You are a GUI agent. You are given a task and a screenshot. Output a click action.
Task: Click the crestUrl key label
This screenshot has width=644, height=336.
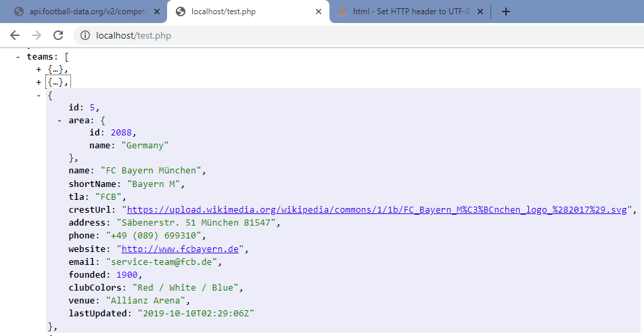[90, 210]
